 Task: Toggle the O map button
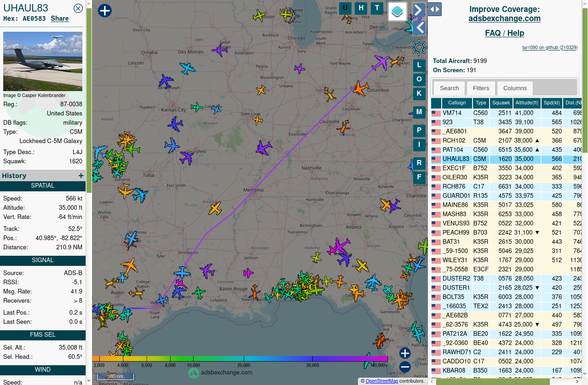[419, 79]
